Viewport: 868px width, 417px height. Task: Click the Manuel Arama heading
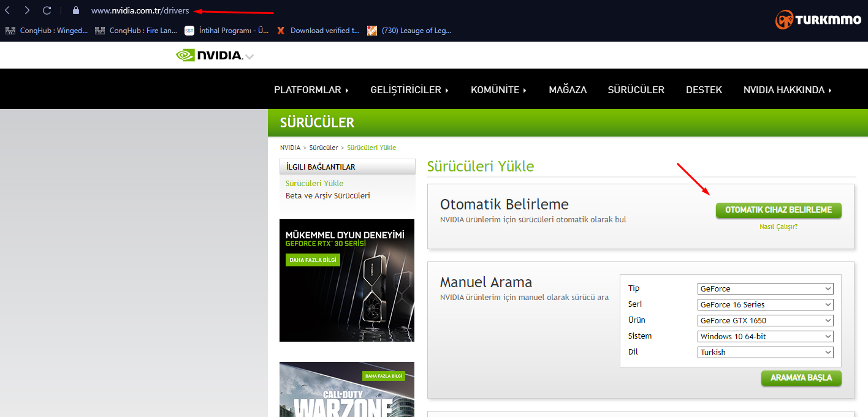pos(486,282)
